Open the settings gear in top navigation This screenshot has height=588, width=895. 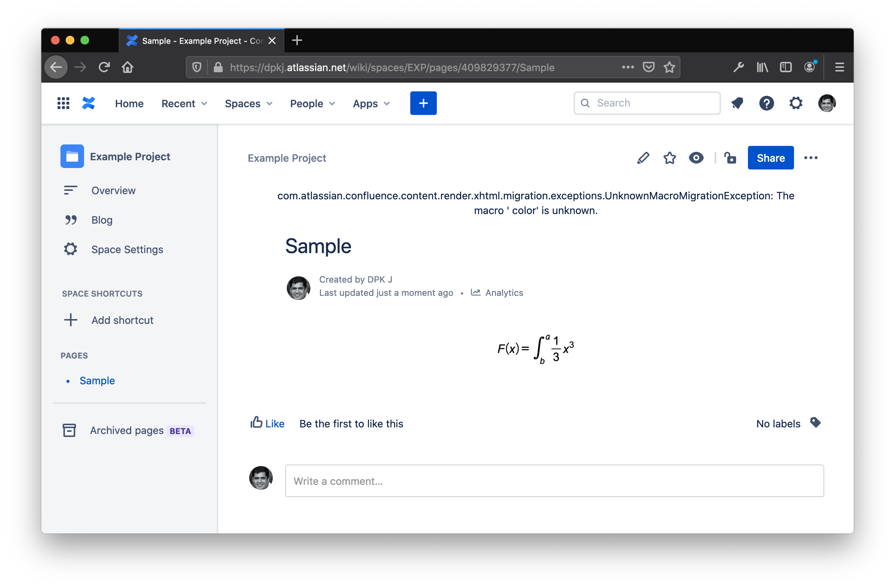796,103
